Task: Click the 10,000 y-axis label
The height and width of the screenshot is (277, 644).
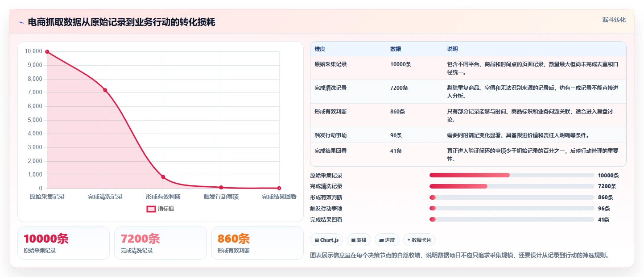Action: coord(33,51)
